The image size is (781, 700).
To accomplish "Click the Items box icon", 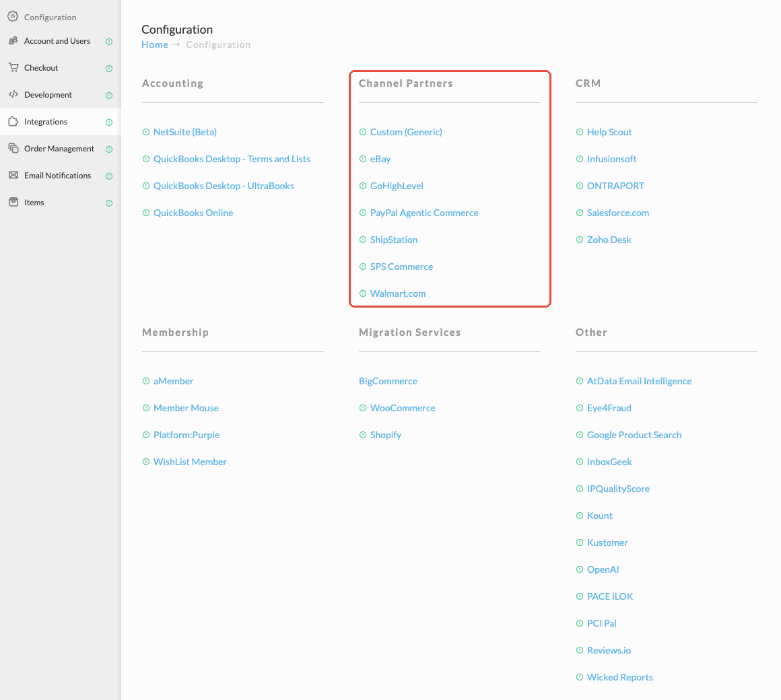I will point(13,202).
